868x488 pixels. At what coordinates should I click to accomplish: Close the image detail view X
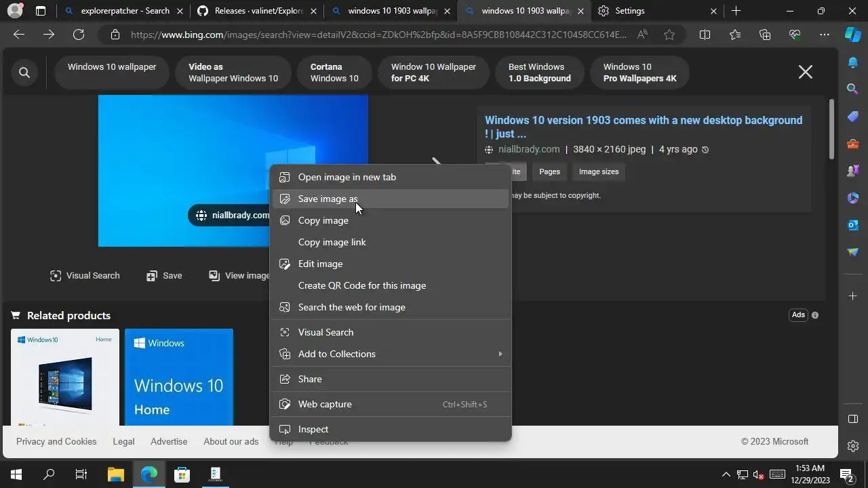(x=805, y=72)
